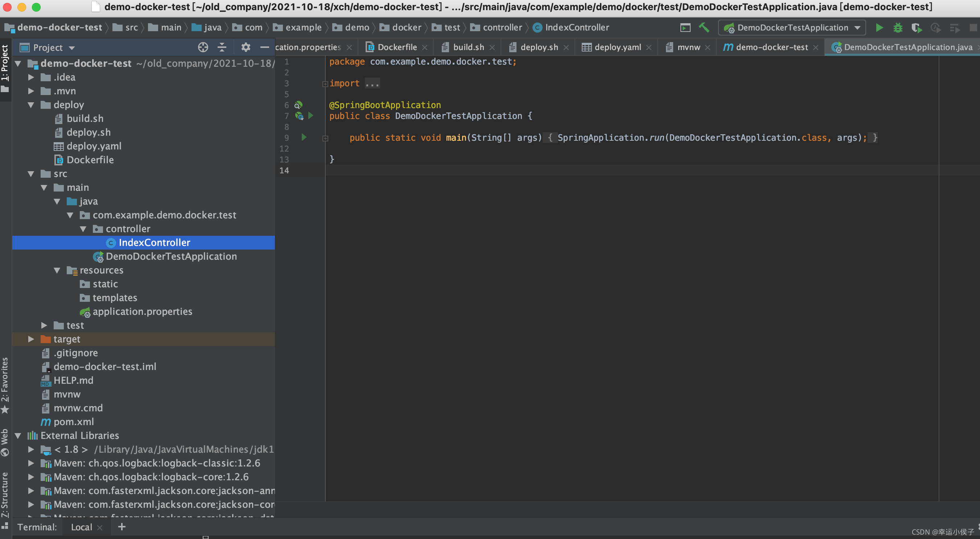Unfold the collapsed import block
Image resolution: width=980 pixels, height=539 pixels.
[x=325, y=84]
